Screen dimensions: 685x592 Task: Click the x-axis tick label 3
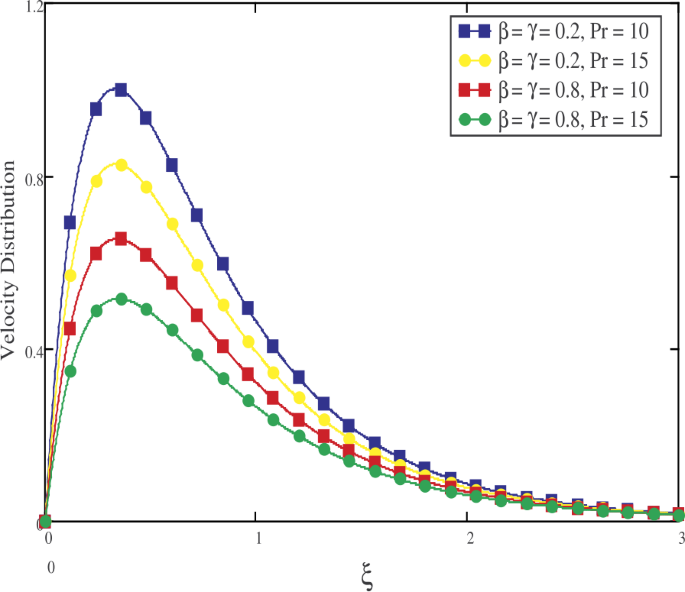pyautogui.click(x=681, y=539)
